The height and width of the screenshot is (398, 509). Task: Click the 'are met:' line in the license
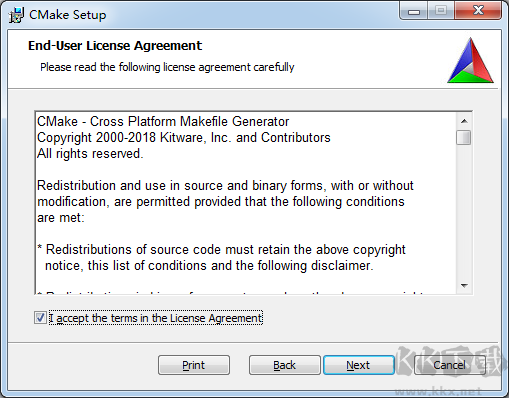coord(61,218)
